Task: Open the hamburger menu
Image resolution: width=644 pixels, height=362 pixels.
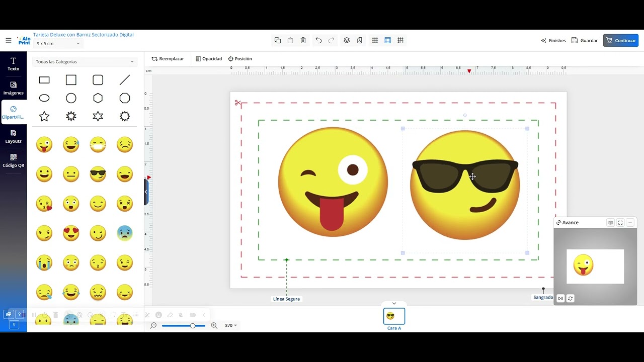Action: point(8,40)
